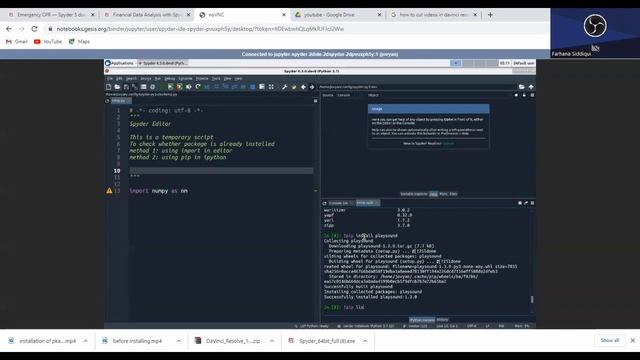The image size is (640, 360).
Task: Click the browser address bar URL
Action: 200,29
